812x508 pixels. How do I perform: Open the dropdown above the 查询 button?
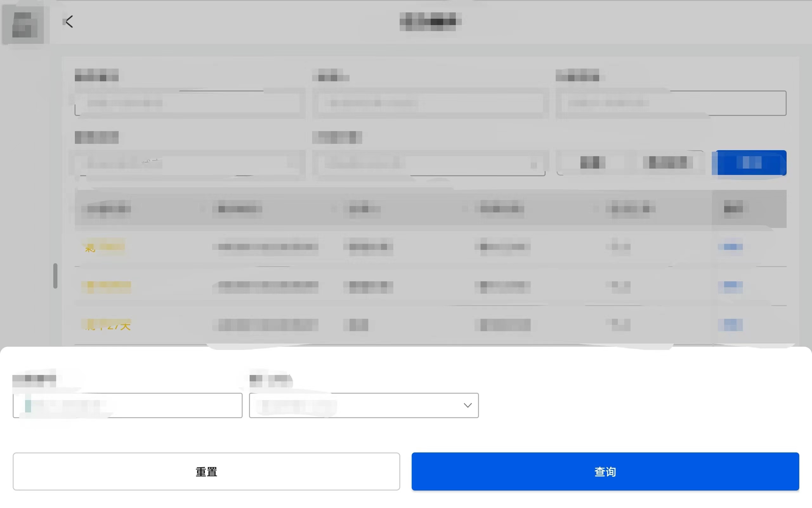coord(364,405)
